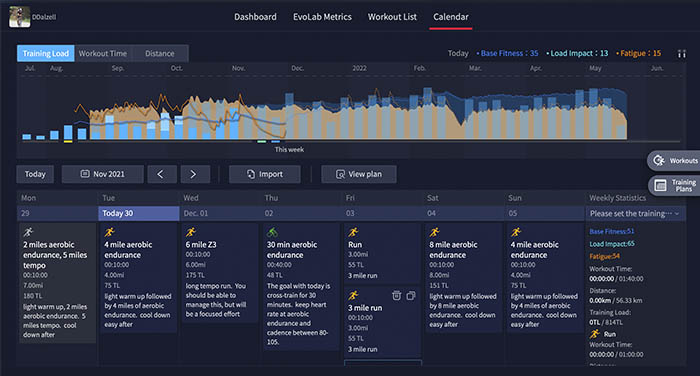Toggle chart to Workout Time view
Image resolution: width=700 pixels, height=376 pixels.
point(103,53)
